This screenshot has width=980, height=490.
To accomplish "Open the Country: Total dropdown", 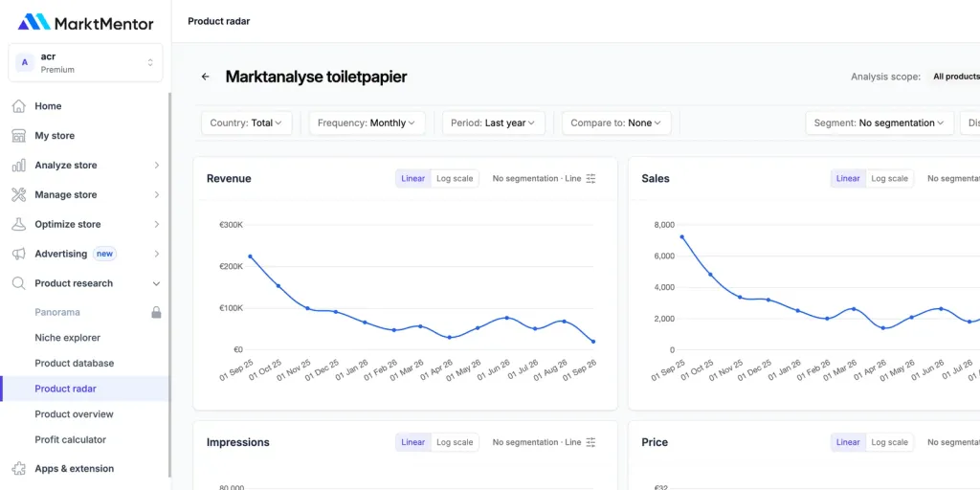I will pos(246,123).
